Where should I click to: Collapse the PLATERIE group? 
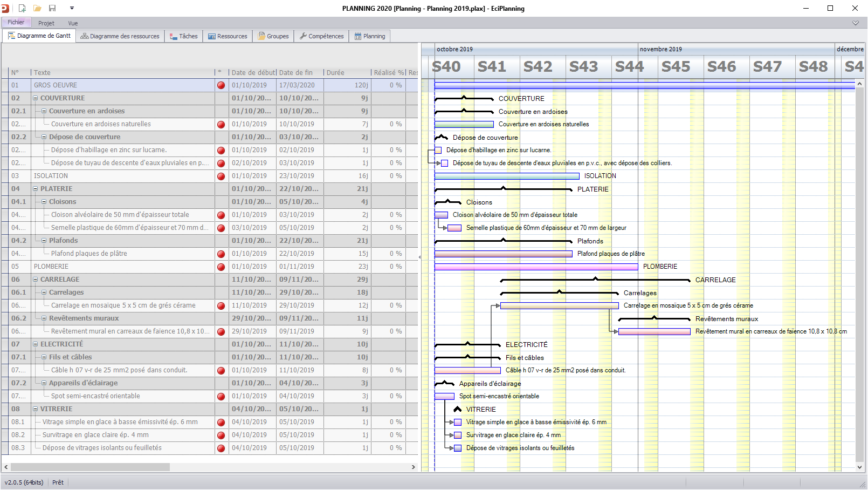[x=36, y=189]
